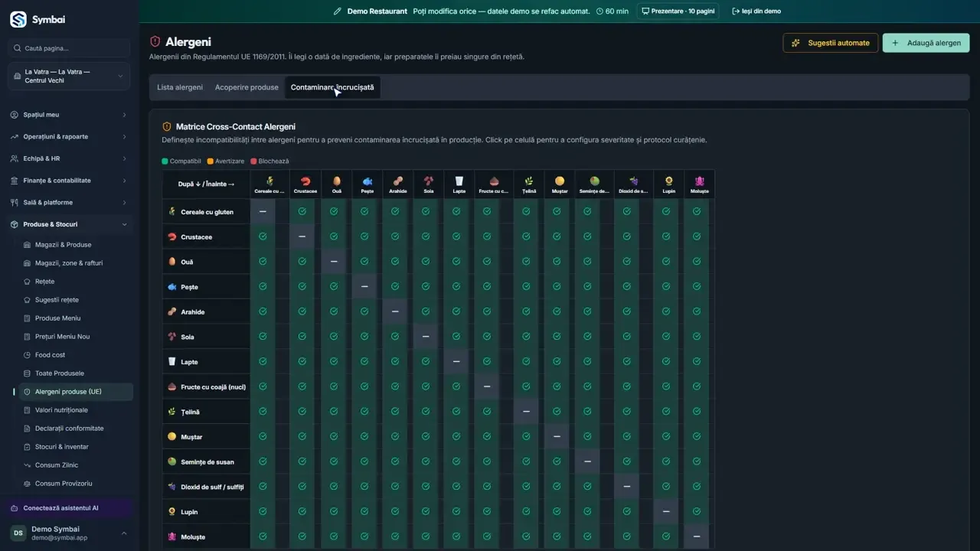Click the Semințe de susan row icon

click(x=172, y=461)
